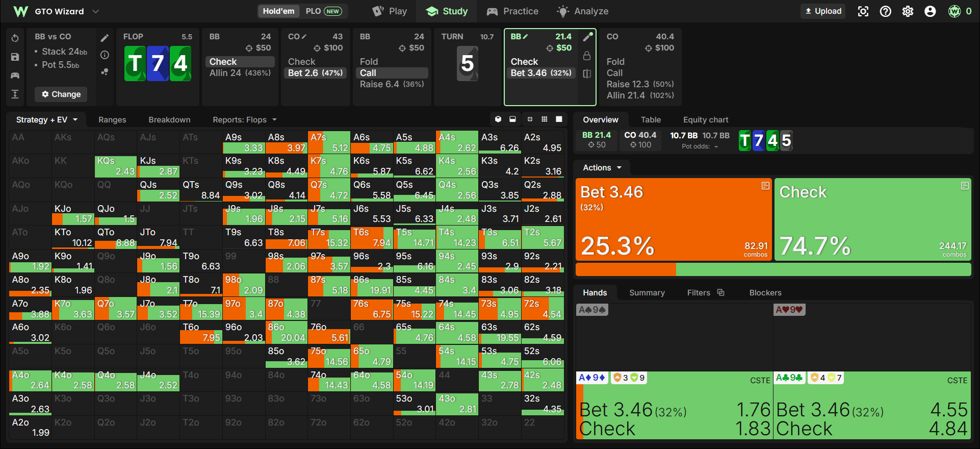
Task: Open the gamepad practice icon in sidebar
Action: pos(15,76)
